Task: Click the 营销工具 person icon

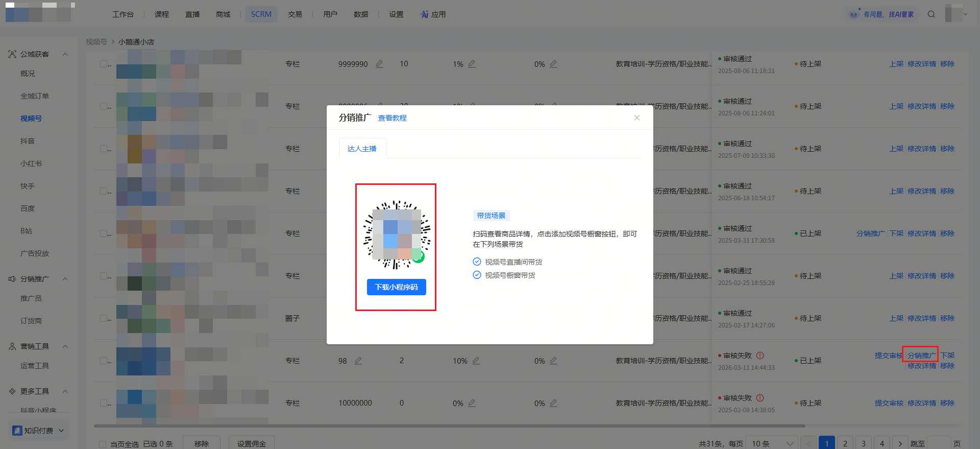Action: click(x=12, y=346)
